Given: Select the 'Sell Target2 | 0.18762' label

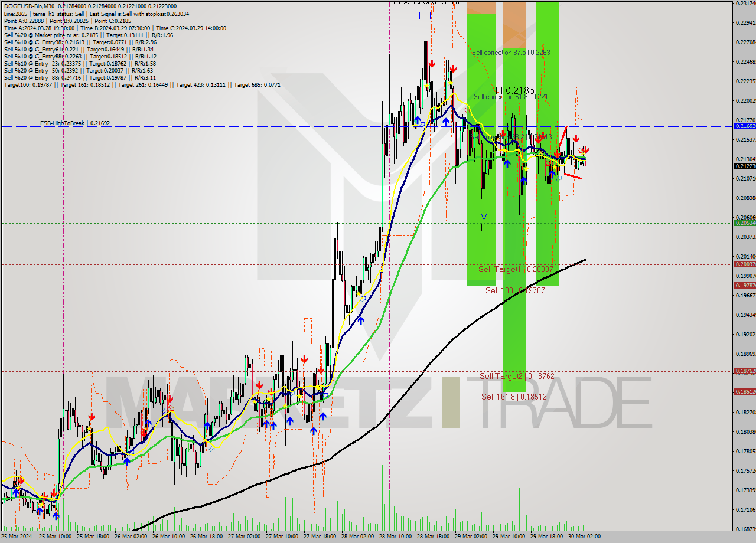Looking at the screenshot, I should (x=517, y=376).
